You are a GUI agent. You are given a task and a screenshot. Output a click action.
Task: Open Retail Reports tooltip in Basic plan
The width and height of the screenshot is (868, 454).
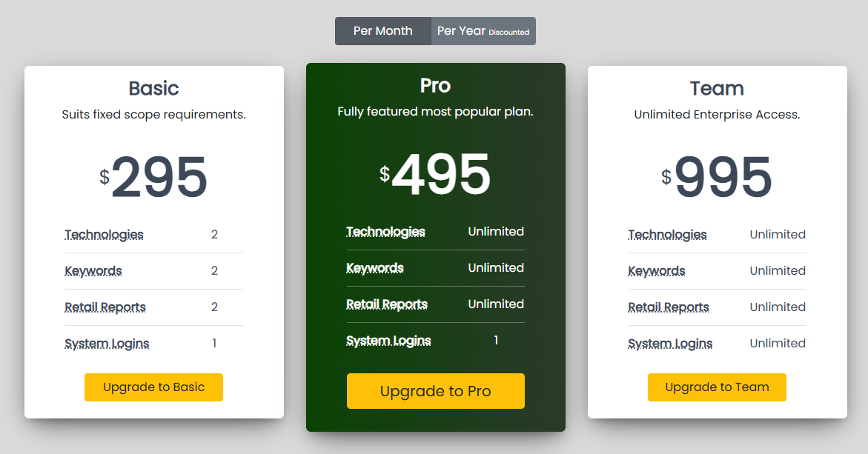(105, 307)
